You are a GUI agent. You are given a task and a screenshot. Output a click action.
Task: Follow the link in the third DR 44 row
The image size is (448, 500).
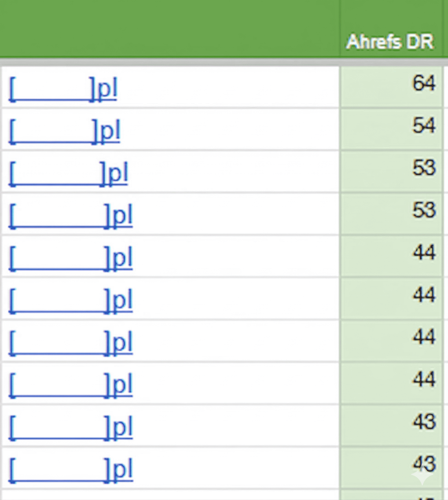point(71,343)
